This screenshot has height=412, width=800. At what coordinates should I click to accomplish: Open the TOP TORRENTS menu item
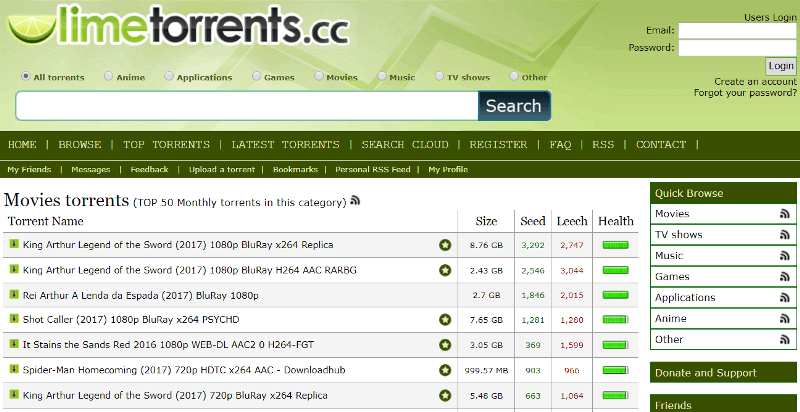[166, 145]
